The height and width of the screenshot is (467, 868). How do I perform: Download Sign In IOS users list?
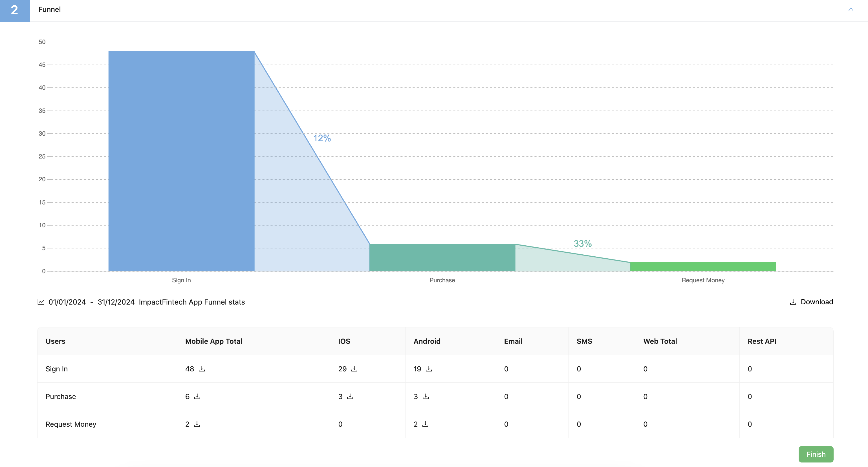[x=354, y=369]
